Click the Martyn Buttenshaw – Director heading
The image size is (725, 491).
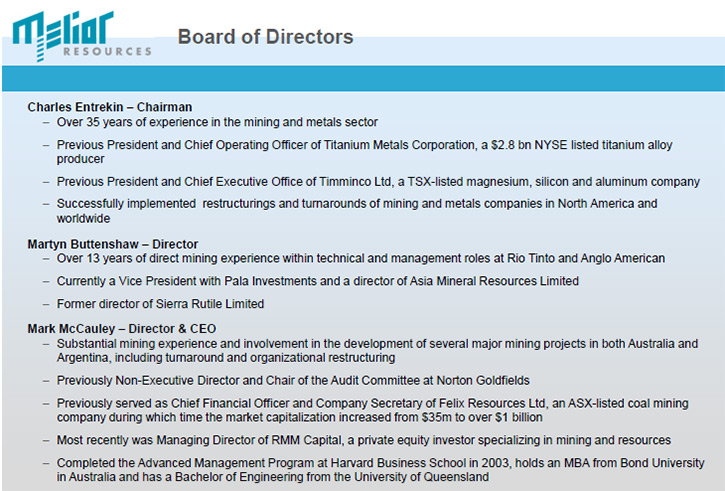(x=112, y=244)
